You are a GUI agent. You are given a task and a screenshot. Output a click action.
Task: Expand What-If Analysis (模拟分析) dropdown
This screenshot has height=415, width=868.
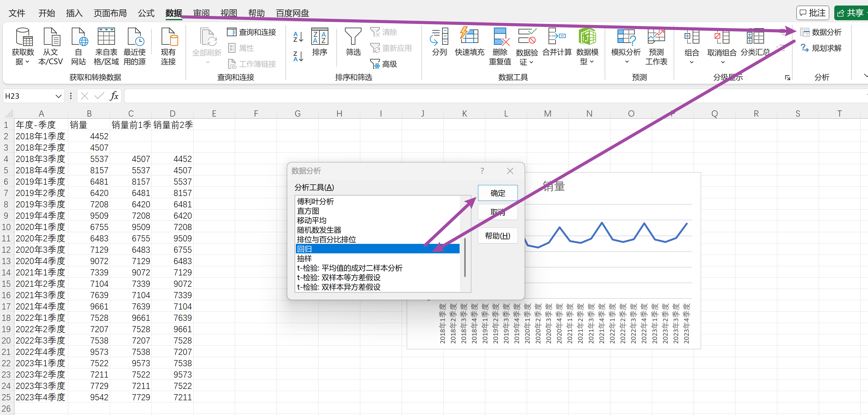pos(626,62)
